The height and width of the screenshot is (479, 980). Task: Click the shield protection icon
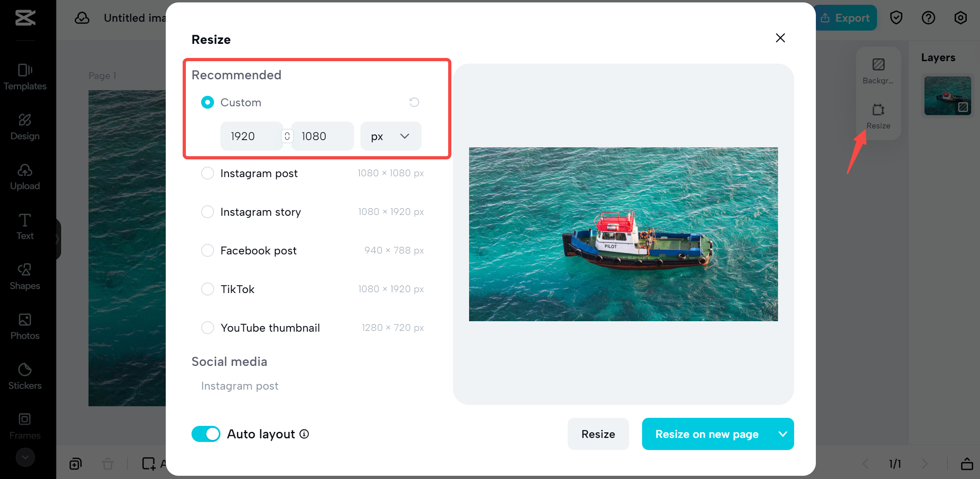[896, 18]
